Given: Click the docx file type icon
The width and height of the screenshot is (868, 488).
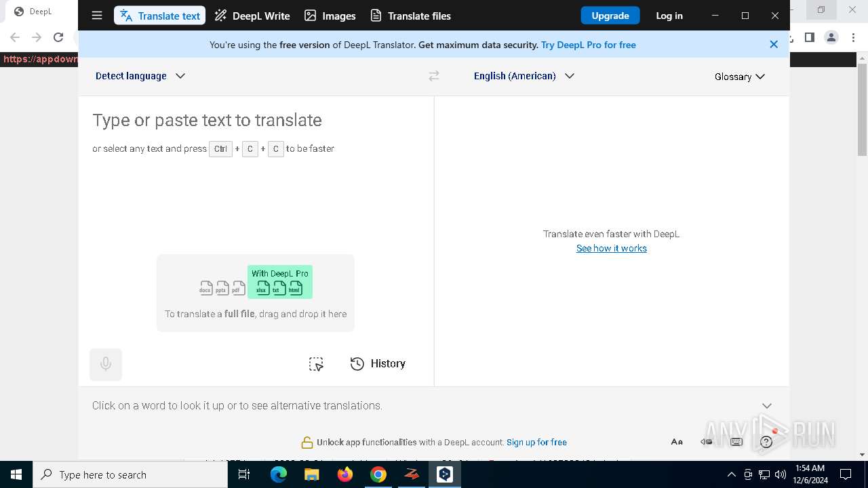Looking at the screenshot, I should tap(205, 288).
